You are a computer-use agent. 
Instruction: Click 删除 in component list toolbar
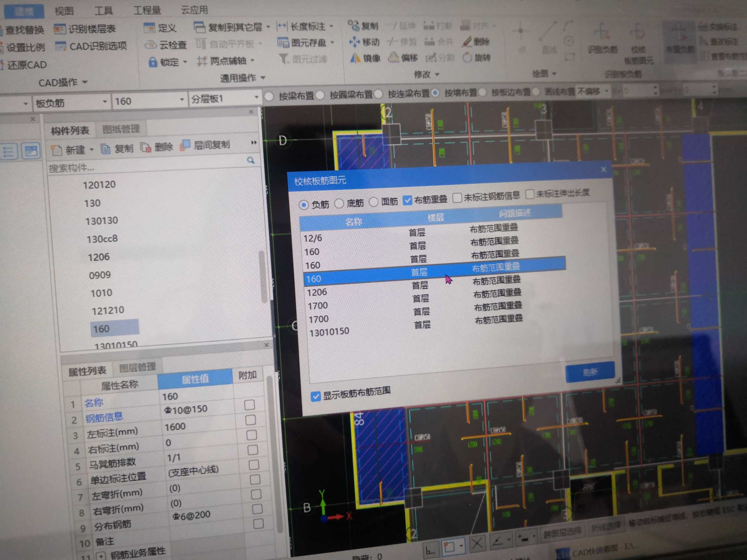click(x=157, y=147)
